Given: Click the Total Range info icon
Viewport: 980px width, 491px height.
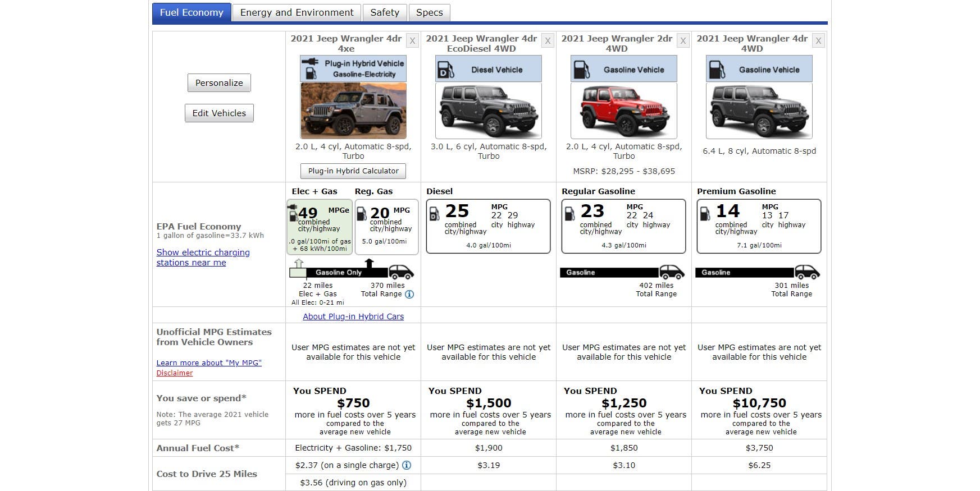Looking at the screenshot, I should 409,294.
